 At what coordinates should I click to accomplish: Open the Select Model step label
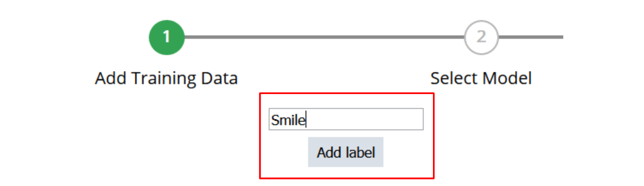481,78
